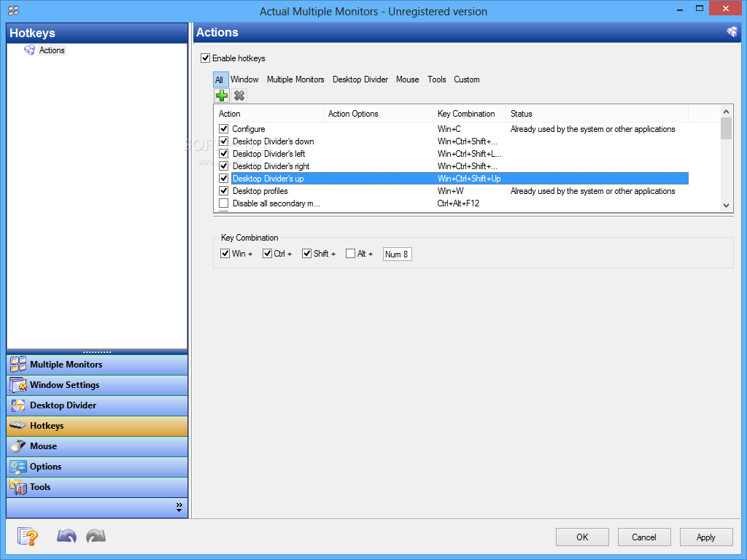This screenshot has height=560, width=747.
Task: Click Win+C key combination cell
Action: (x=449, y=129)
